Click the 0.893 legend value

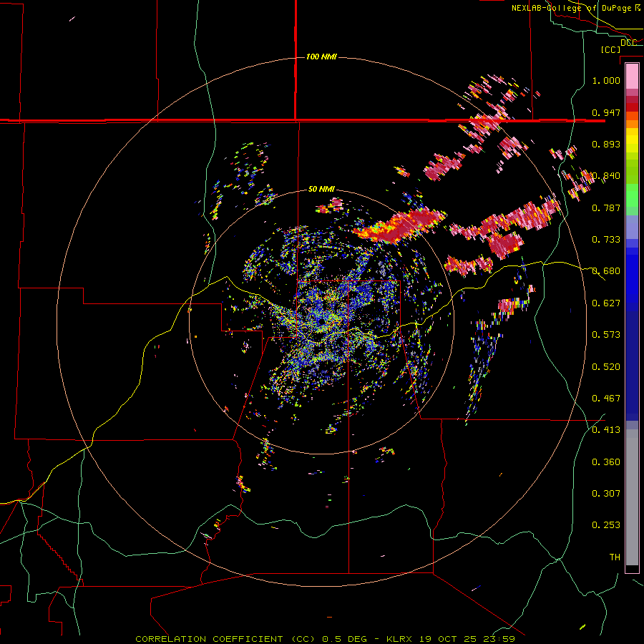click(x=606, y=144)
